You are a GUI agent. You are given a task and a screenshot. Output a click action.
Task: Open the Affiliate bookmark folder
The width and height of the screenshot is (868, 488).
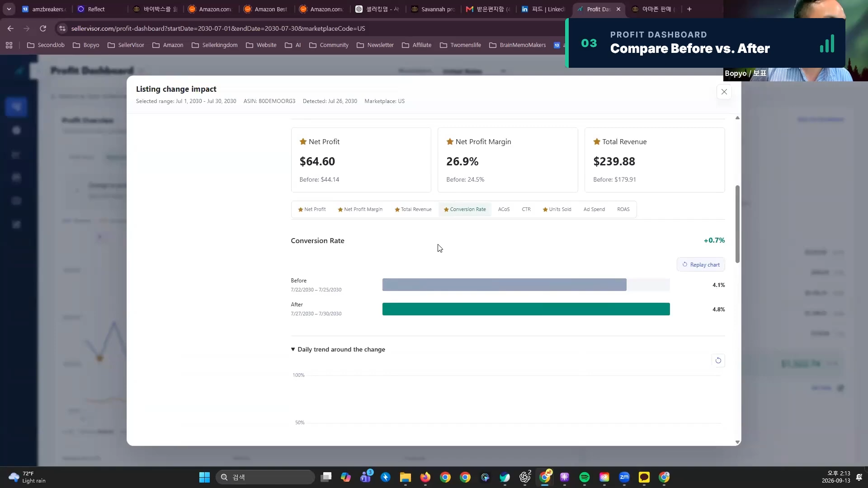tap(417, 45)
